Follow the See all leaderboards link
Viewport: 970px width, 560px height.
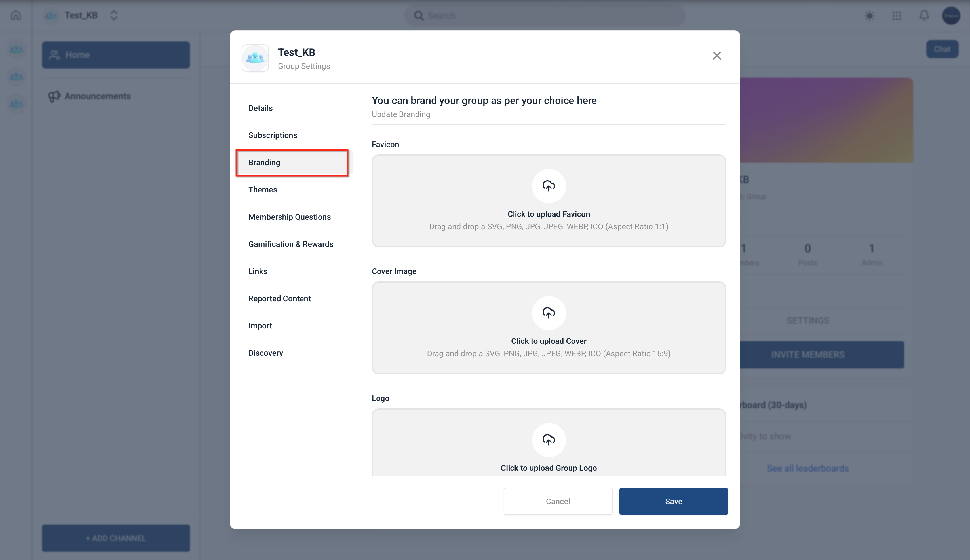tap(807, 468)
